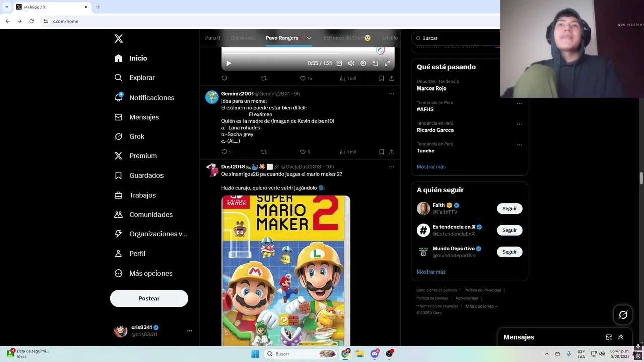Click the page vertical scrollbar thumb
Image resolution: width=644 pixels, height=362 pixels.
point(641,178)
